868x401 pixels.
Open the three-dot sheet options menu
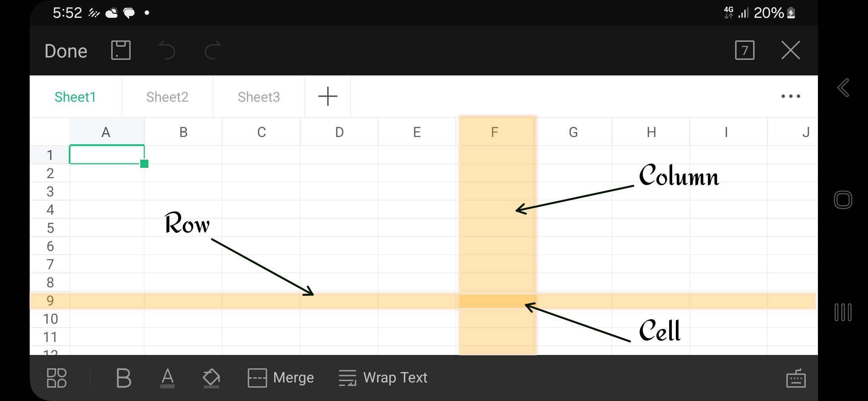click(x=790, y=97)
